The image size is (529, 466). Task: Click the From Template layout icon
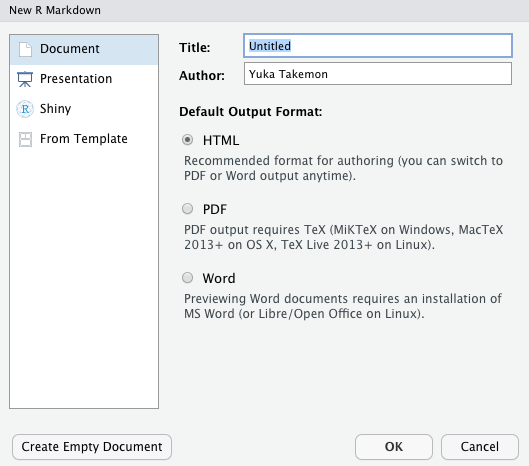tap(25, 139)
